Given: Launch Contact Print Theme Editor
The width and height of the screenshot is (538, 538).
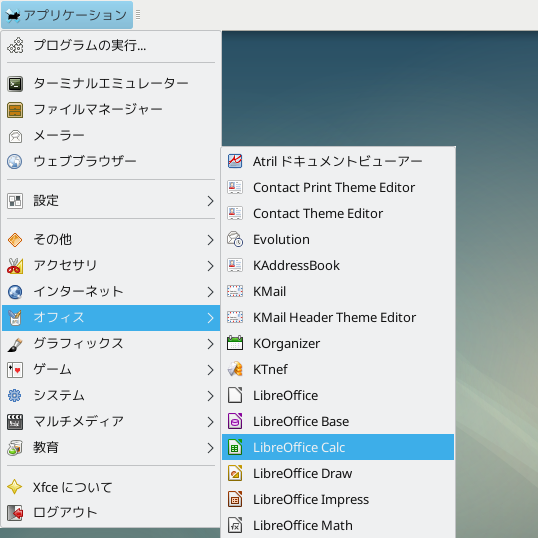Looking at the screenshot, I should [338, 187].
